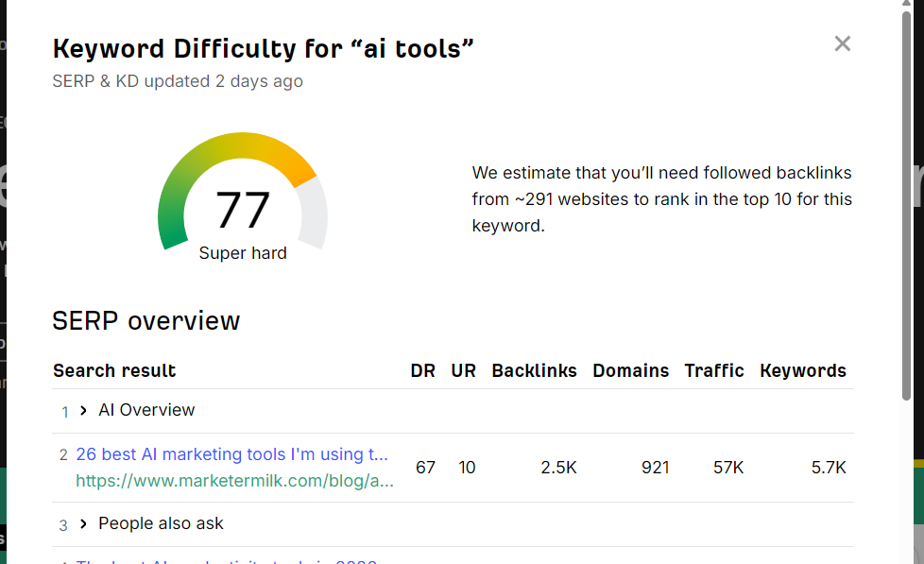Visit the marketermilk.com URL link
The image size is (924, 564).
(x=234, y=480)
